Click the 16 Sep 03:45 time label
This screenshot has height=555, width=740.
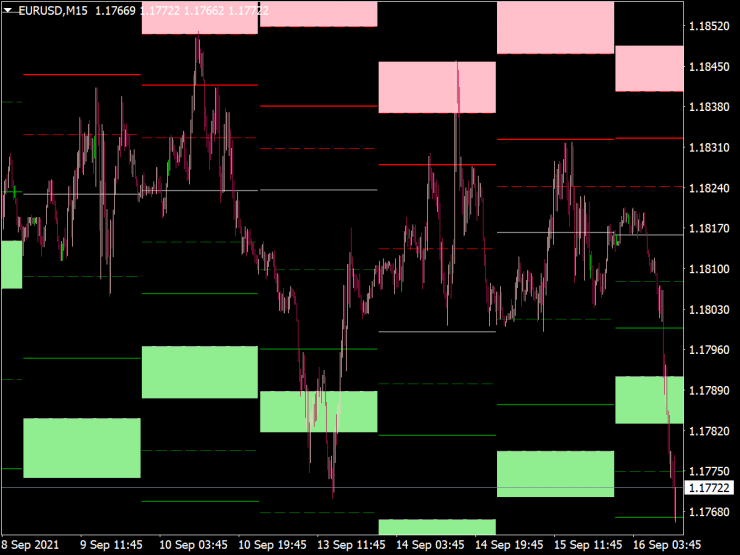[x=668, y=545]
